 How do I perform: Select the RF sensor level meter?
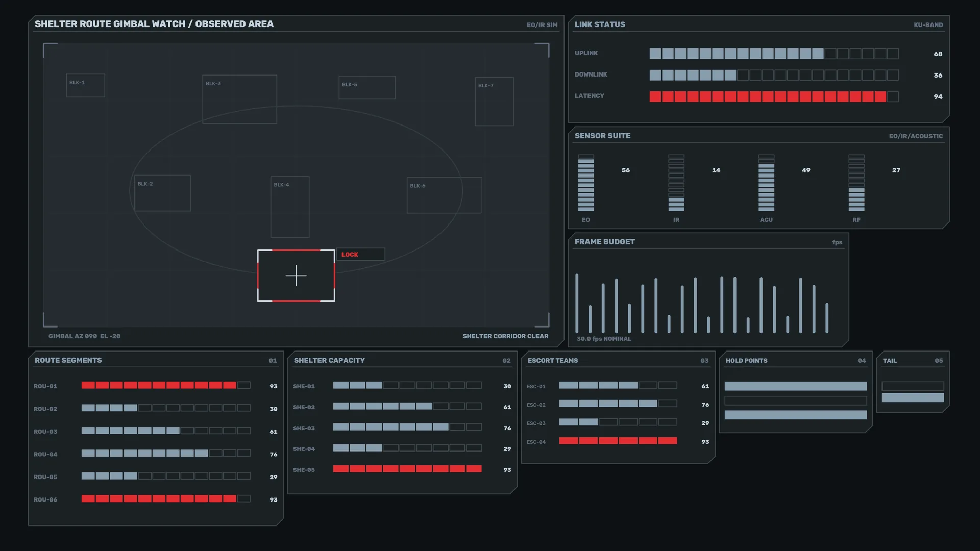[x=856, y=183]
